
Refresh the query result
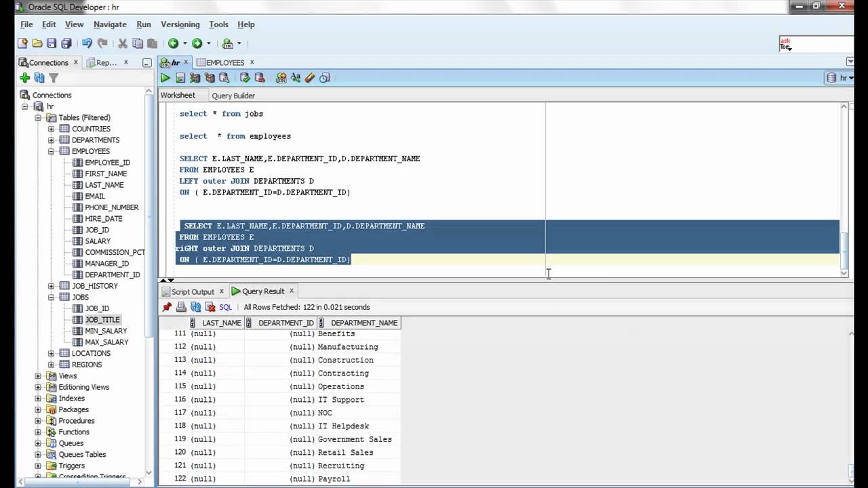[x=195, y=307]
